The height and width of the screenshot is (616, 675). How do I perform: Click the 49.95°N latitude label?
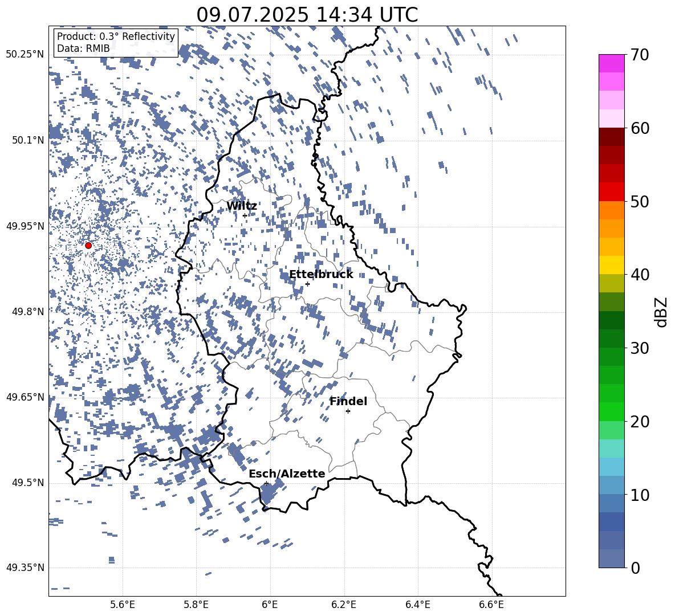[x=25, y=226]
